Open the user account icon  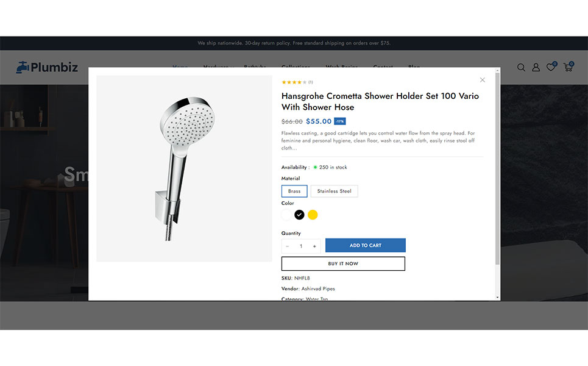pyautogui.click(x=536, y=67)
